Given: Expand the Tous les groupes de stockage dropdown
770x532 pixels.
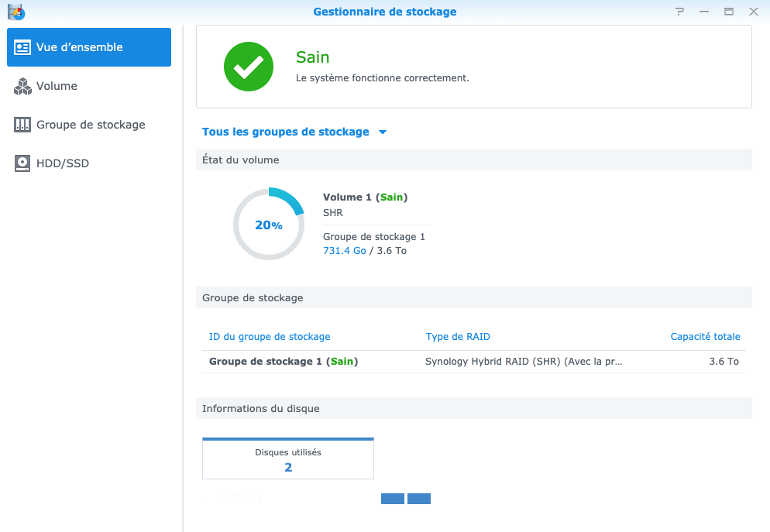Looking at the screenshot, I should (x=294, y=132).
